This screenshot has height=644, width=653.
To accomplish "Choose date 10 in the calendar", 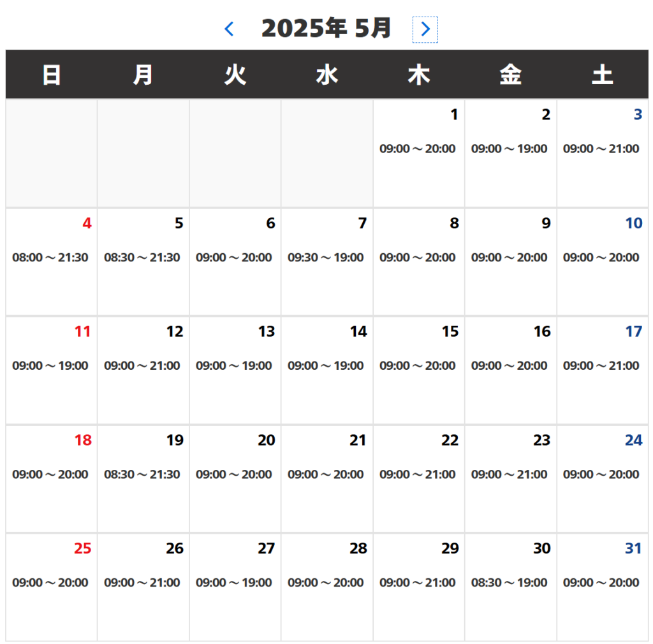I will pyautogui.click(x=633, y=224).
